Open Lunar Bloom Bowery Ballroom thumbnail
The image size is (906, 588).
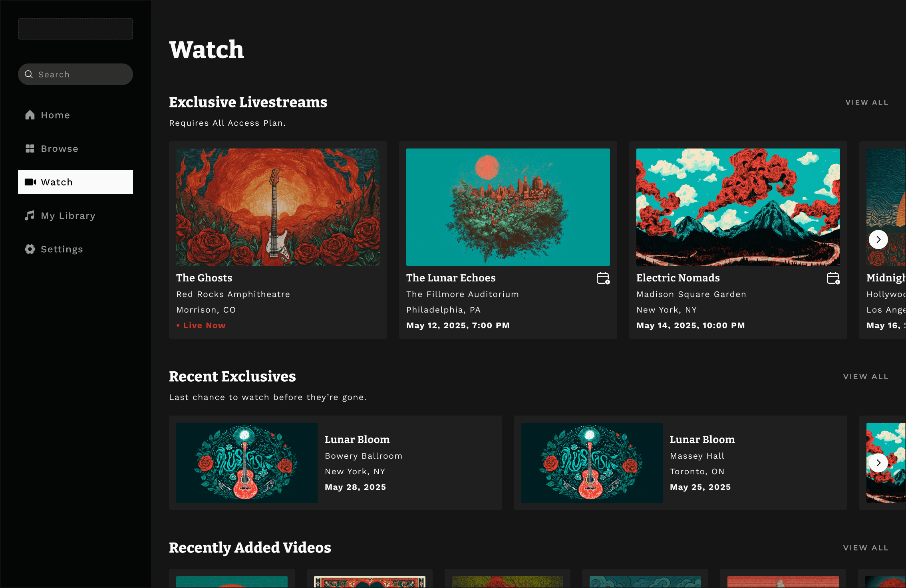pyautogui.click(x=246, y=463)
